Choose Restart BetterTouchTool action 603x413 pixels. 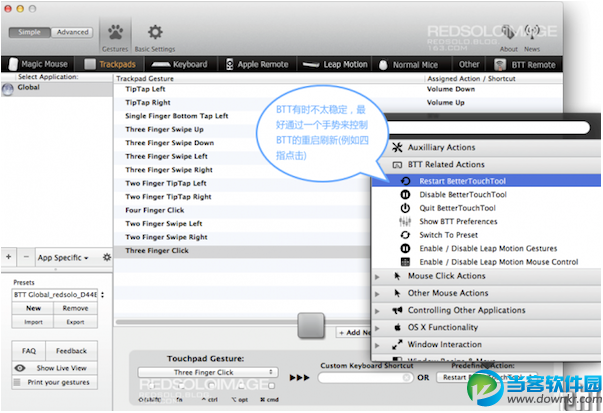pyautogui.click(x=486, y=181)
